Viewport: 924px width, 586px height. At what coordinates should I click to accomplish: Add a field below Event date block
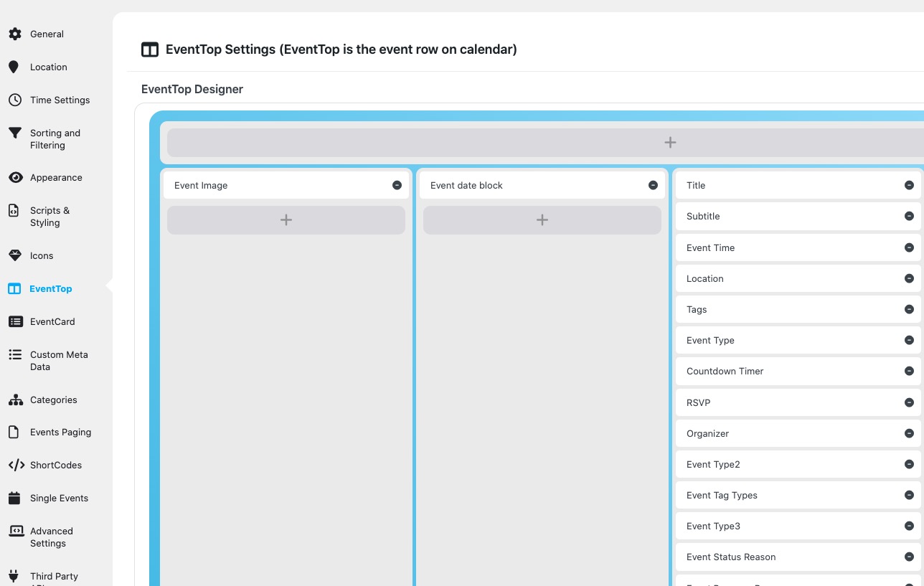542,220
